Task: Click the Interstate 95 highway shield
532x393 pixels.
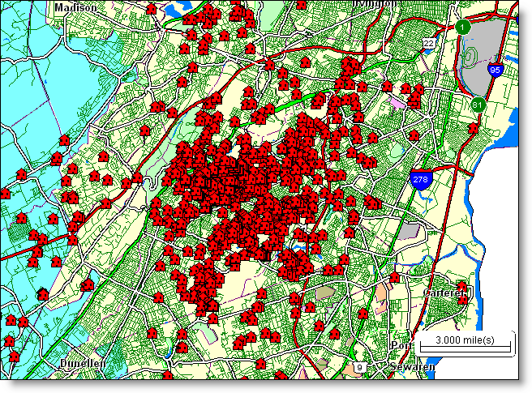Action: click(494, 70)
